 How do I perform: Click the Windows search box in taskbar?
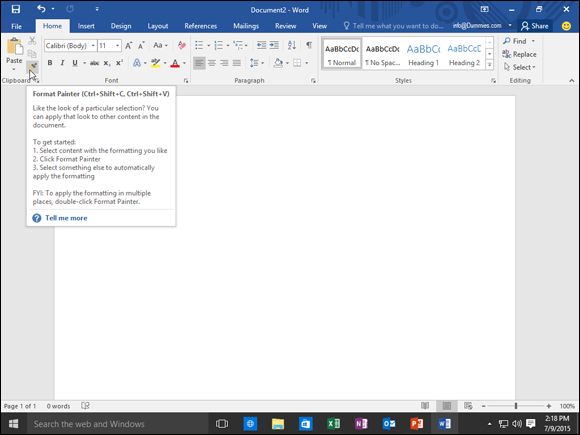(x=118, y=424)
